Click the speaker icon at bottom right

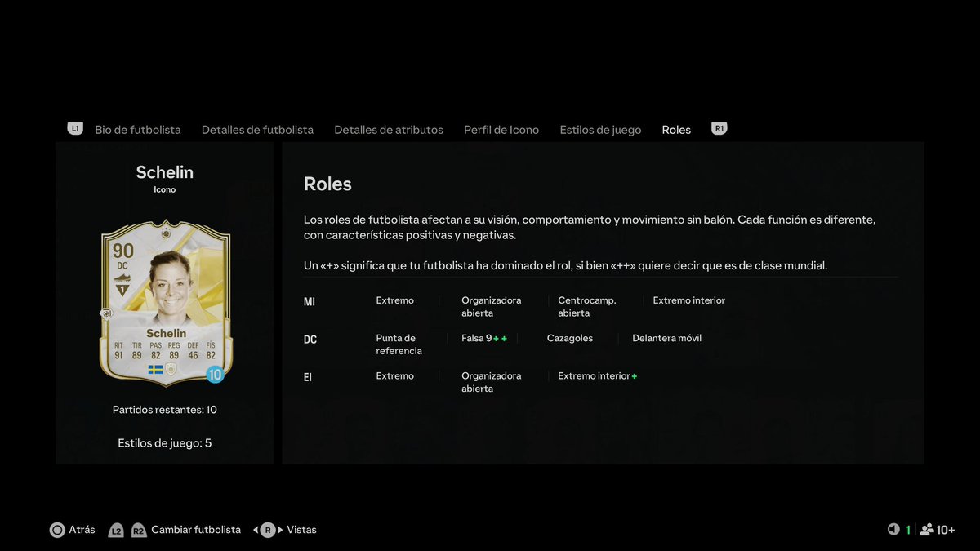click(893, 530)
